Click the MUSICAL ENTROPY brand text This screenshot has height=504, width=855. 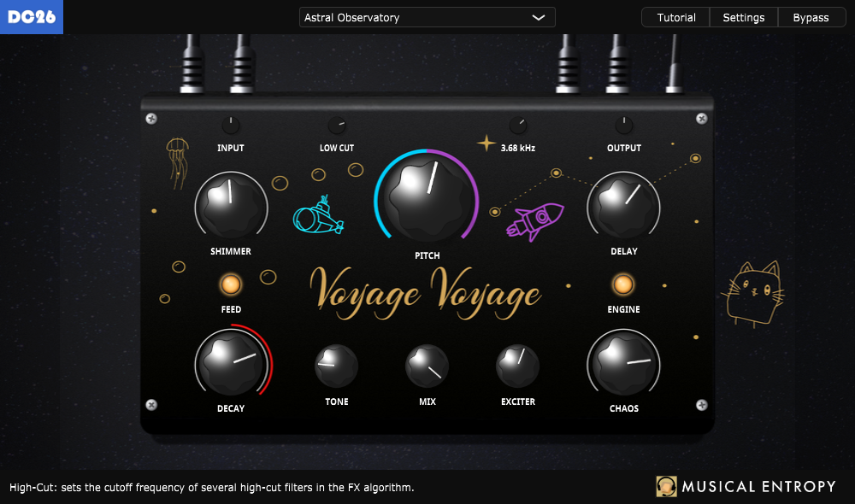click(x=758, y=486)
